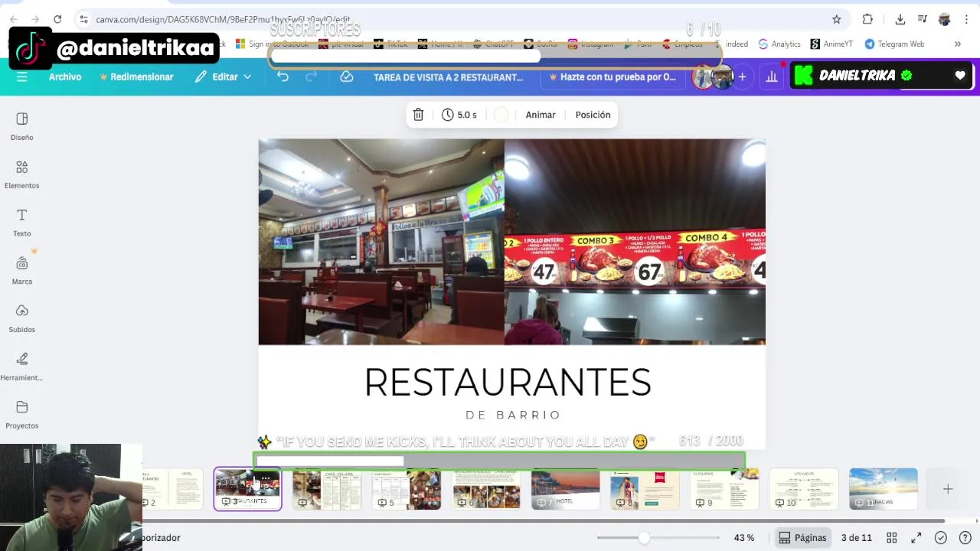Screen dimensions: 980x551
Task: Open the Herramientas tools panel
Action: pos(21,367)
